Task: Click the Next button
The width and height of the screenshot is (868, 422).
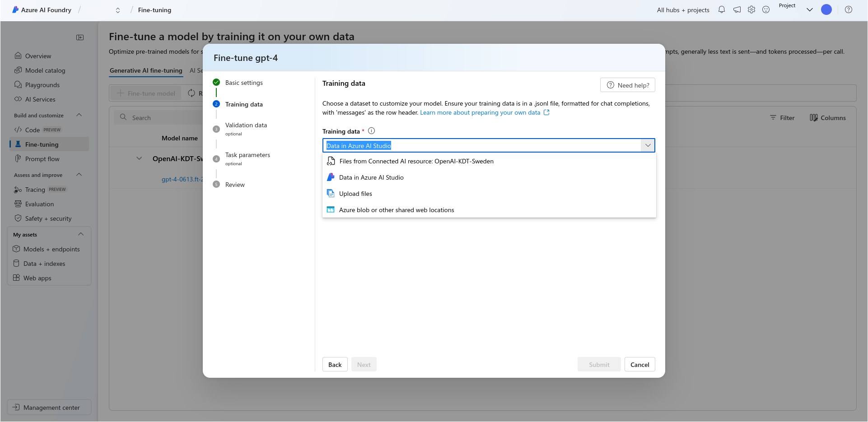Action: 364,365
